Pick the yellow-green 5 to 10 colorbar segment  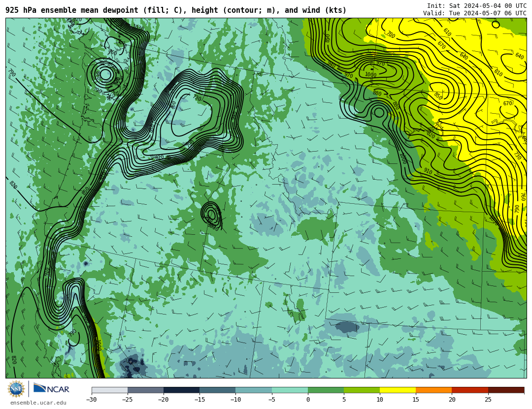coord(362,390)
